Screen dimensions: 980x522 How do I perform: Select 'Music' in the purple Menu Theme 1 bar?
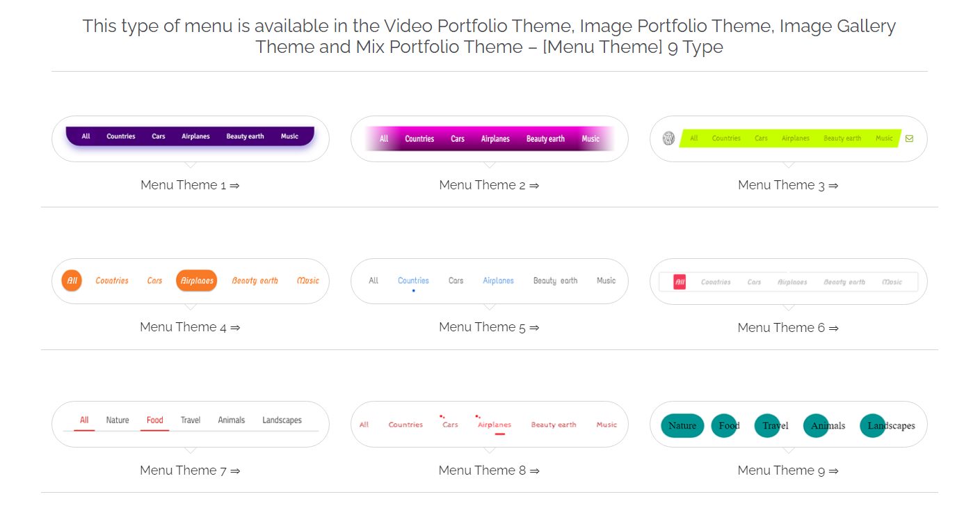[x=289, y=136]
